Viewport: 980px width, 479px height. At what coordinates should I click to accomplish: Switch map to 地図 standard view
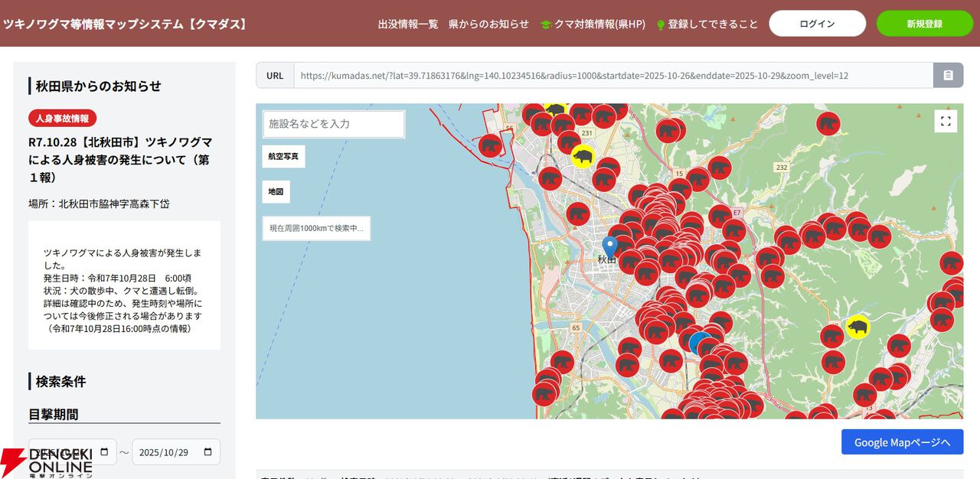276,191
